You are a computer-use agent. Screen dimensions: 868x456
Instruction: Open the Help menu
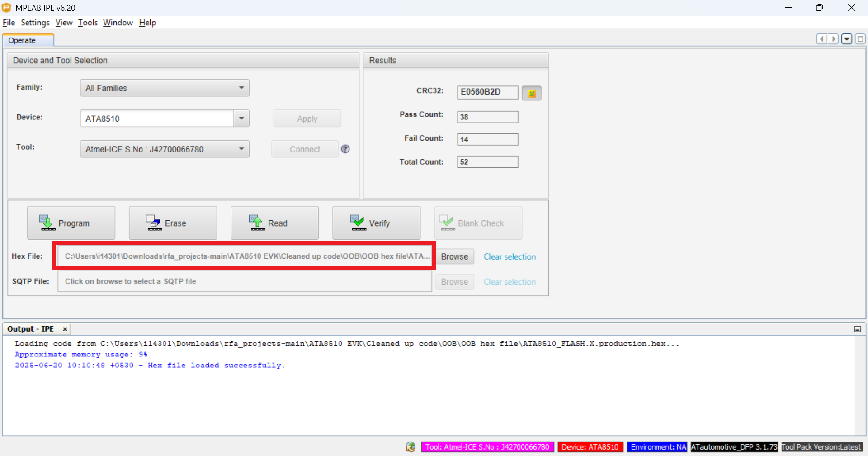pyautogui.click(x=147, y=23)
